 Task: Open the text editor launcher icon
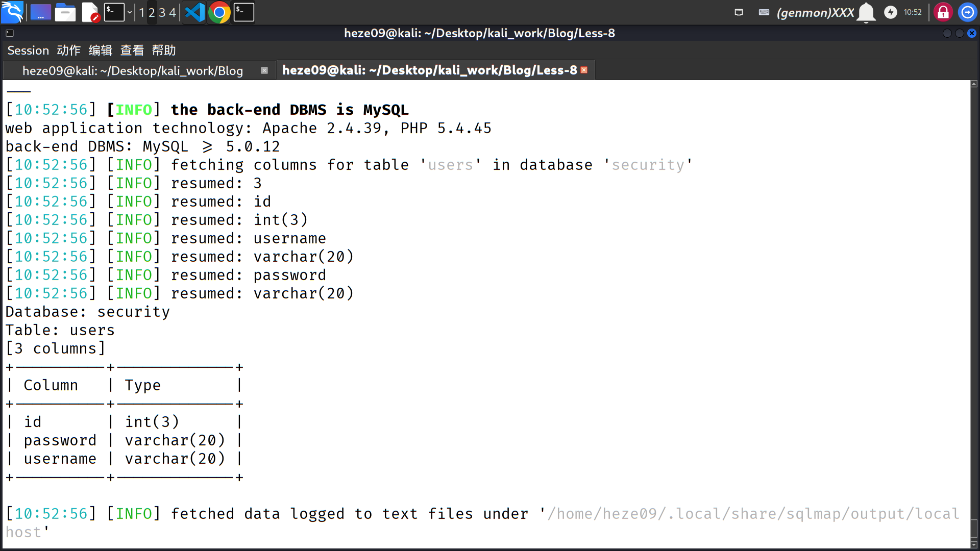pos(90,12)
